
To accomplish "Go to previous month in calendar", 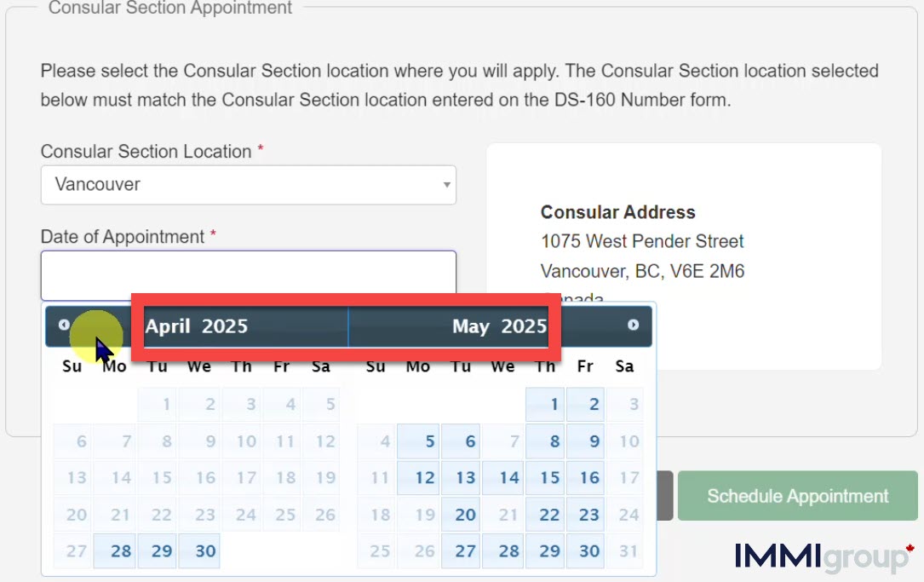I will click(x=64, y=325).
